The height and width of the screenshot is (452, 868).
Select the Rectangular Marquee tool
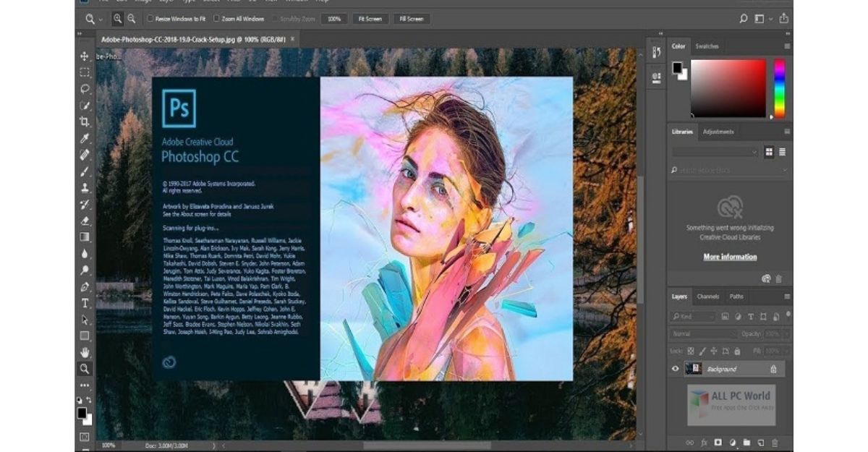pos(85,72)
